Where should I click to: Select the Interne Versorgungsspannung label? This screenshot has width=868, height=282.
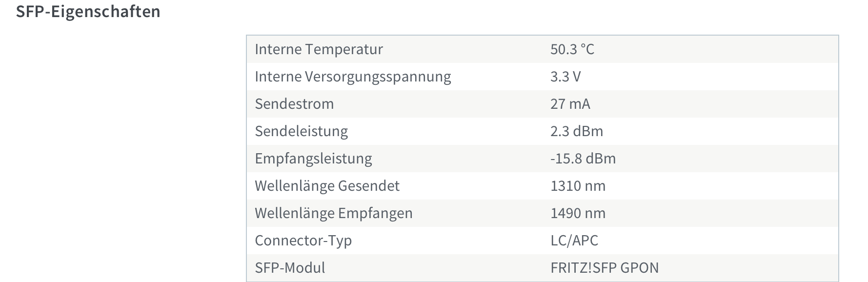point(353,77)
